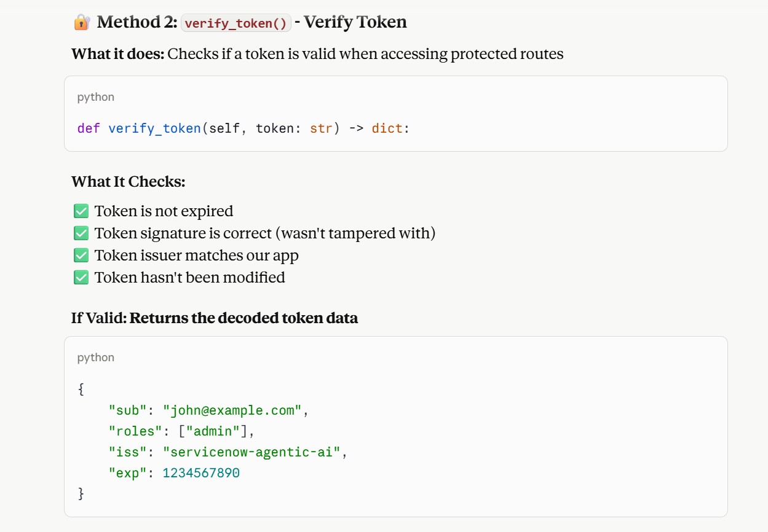Click the green checkmark for Token is not expired
768x532 pixels.
point(81,211)
